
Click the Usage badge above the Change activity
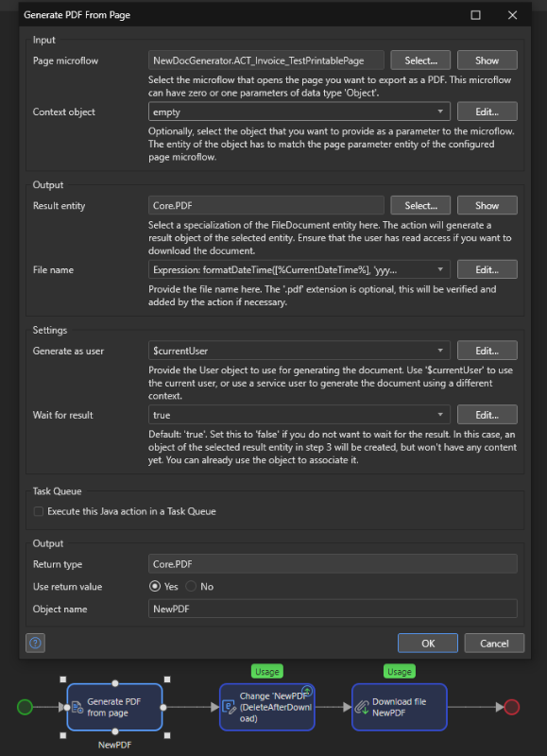pos(267,671)
